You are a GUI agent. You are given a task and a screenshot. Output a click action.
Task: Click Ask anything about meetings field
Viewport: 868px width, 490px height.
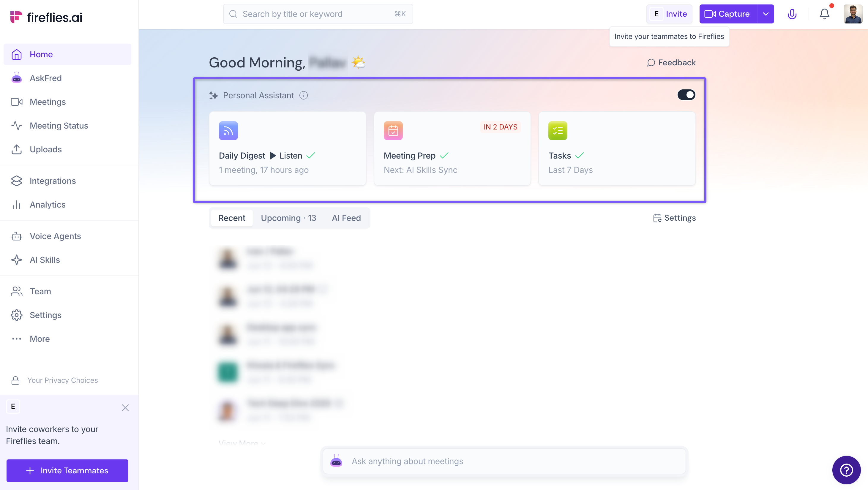[x=504, y=461]
